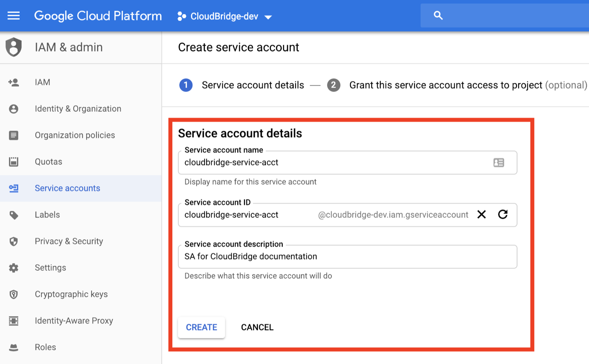
Task: Click the Roles hat icon
Action: (14, 348)
